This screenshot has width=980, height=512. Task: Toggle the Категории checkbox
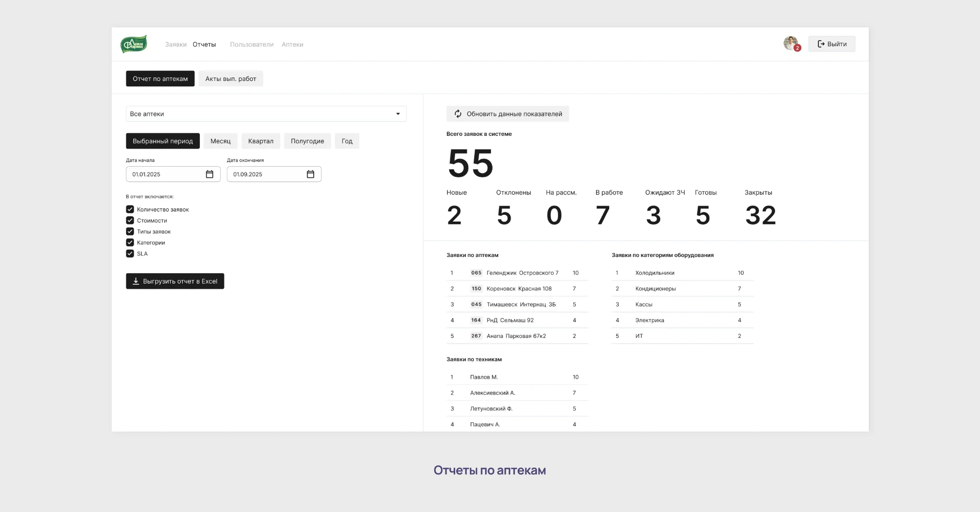[x=130, y=243]
